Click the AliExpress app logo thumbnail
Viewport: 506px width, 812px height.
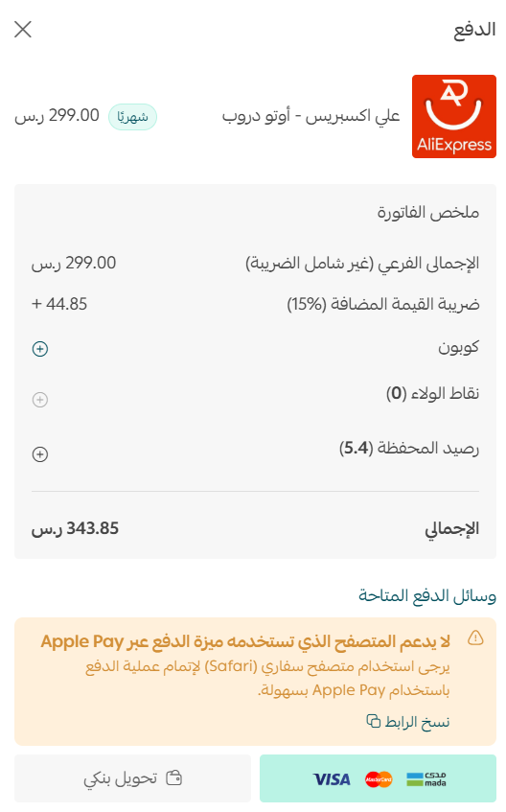pyautogui.click(x=453, y=117)
